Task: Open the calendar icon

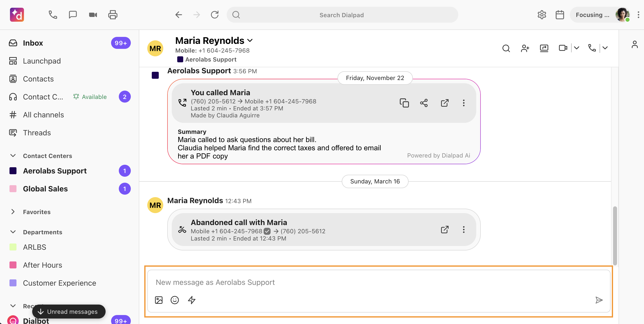Action: [560, 15]
